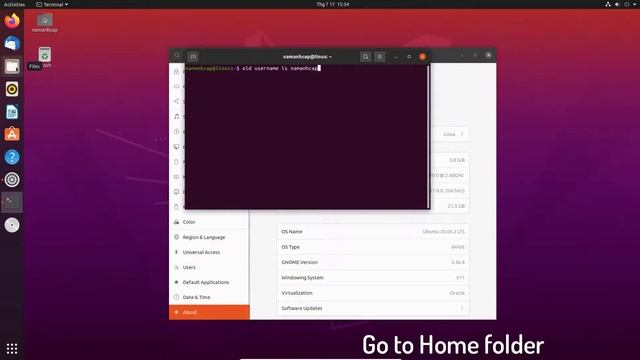Click the Terminal search icon
This screenshot has height=360, width=640.
[x=365, y=57]
